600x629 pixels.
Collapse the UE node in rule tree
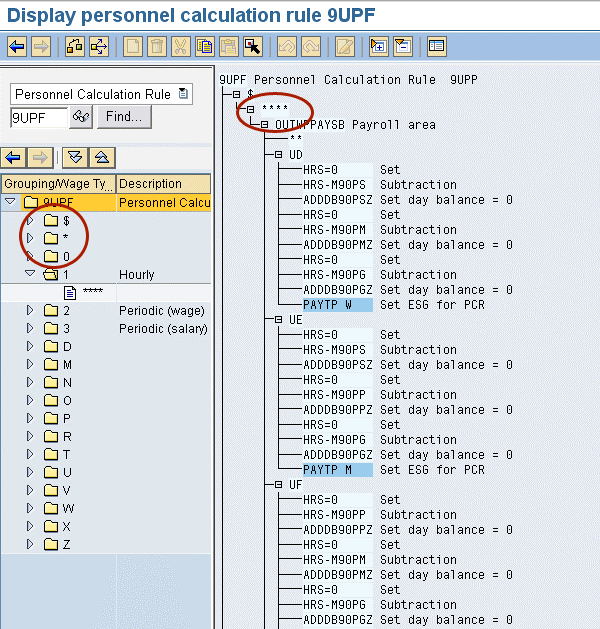[x=279, y=320]
